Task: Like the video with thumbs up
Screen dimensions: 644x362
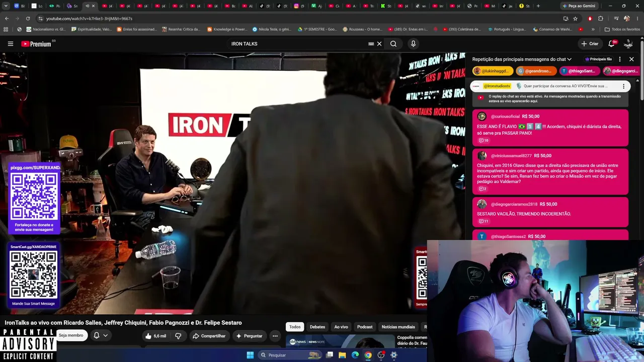Action: (x=155, y=336)
